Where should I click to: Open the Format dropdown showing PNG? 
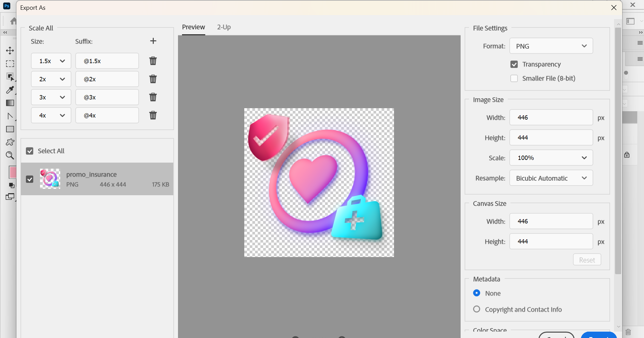pos(551,46)
